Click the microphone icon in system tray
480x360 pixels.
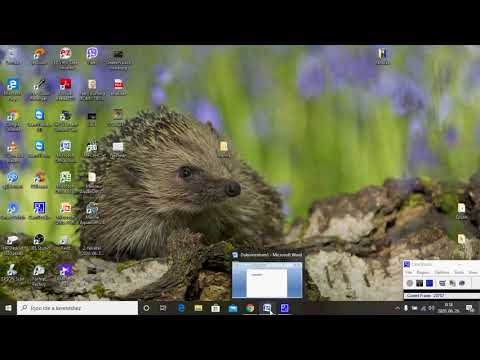pyautogui.click(x=406, y=308)
